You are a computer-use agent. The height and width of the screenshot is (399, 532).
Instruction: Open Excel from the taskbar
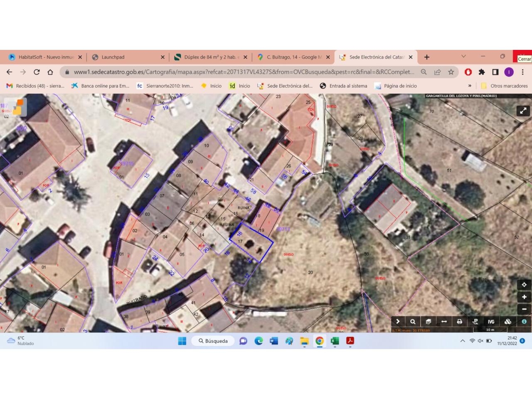pyautogui.click(x=335, y=341)
